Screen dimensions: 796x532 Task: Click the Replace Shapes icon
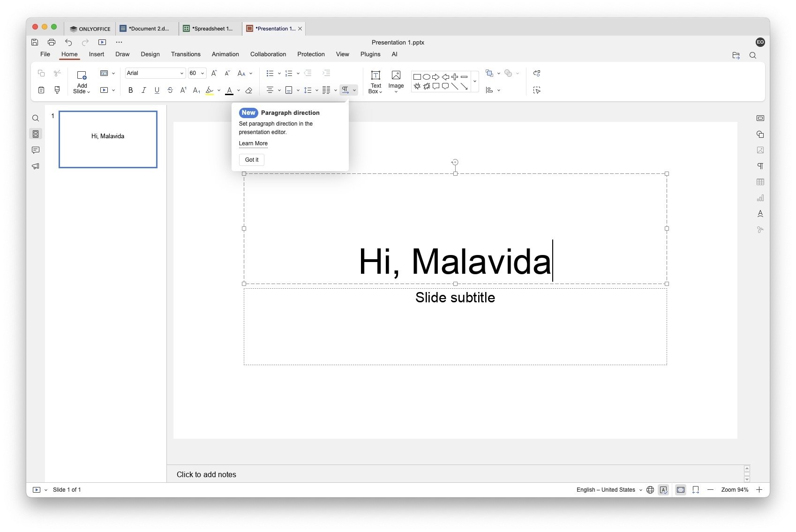click(x=537, y=73)
